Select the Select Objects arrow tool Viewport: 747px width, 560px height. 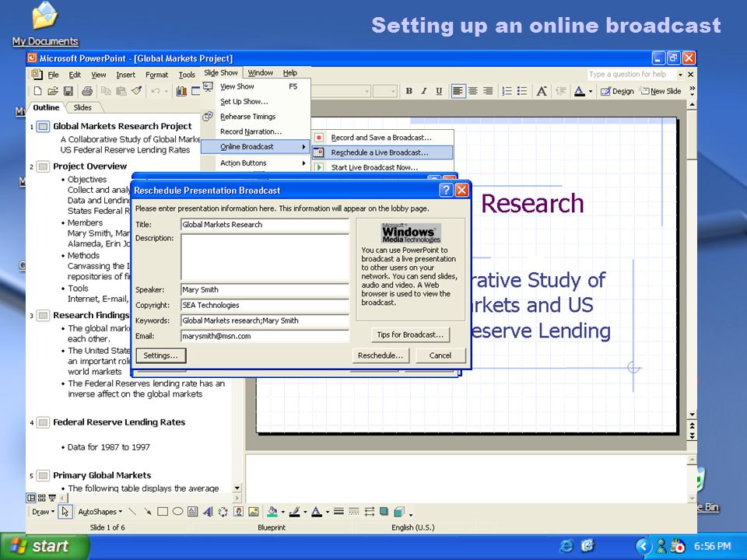65,512
